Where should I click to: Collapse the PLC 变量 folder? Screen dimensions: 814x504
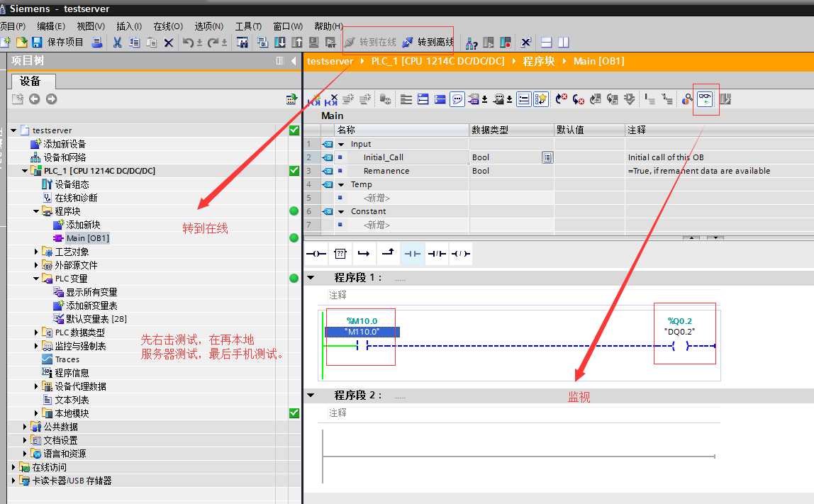point(36,279)
